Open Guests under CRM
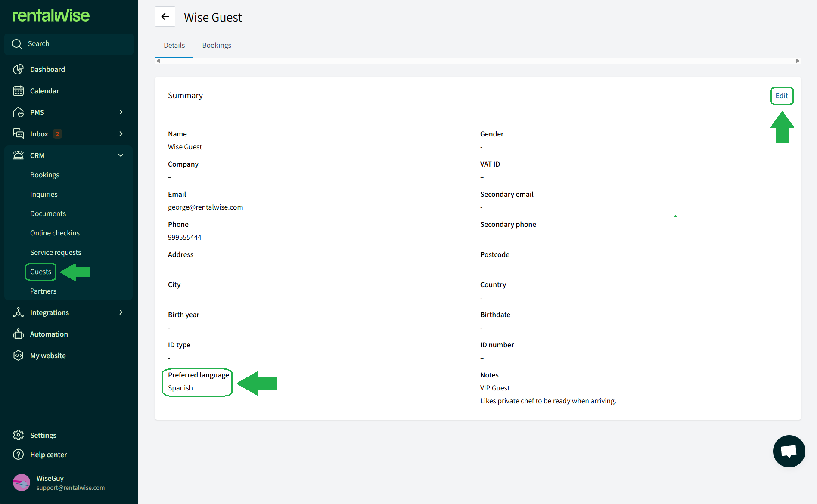This screenshot has width=817, height=504. click(x=40, y=272)
